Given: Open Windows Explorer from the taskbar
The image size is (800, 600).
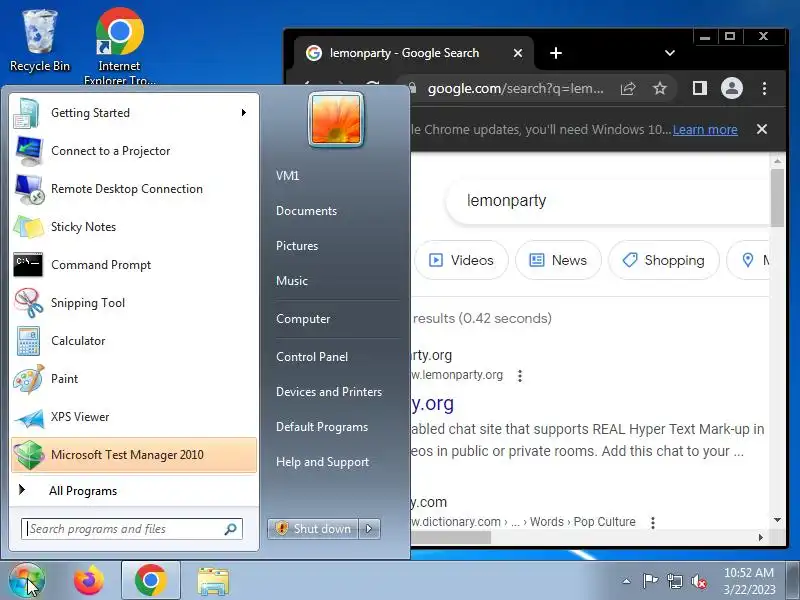Looking at the screenshot, I should (213, 581).
